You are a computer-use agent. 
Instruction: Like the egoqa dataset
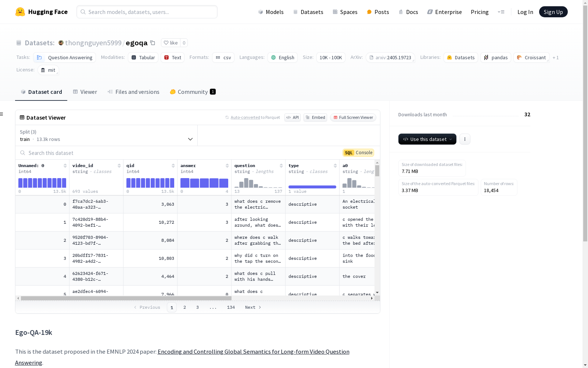pyautogui.click(x=171, y=43)
